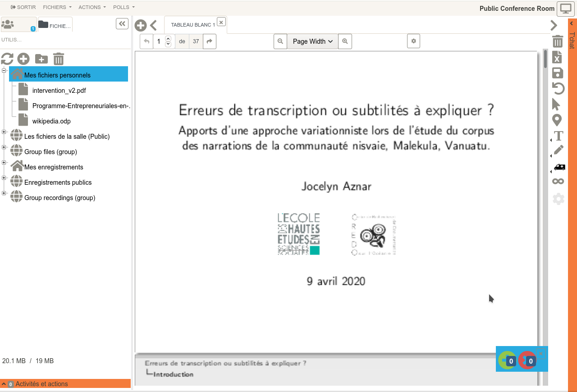Open intervention_v2.pdf file
Viewport: 577px width, 392px height.
pyautogui.click(x=59, y=91)
